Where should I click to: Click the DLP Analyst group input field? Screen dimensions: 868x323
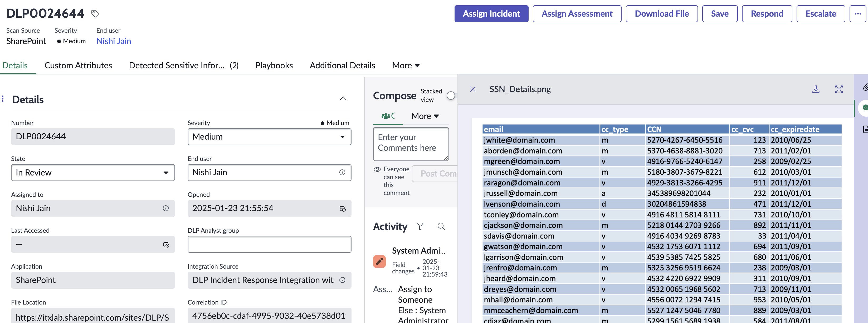[x=269, y=244]
